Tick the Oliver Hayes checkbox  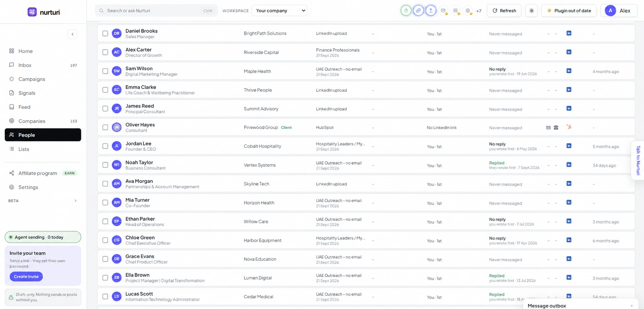tap(105, 127)
